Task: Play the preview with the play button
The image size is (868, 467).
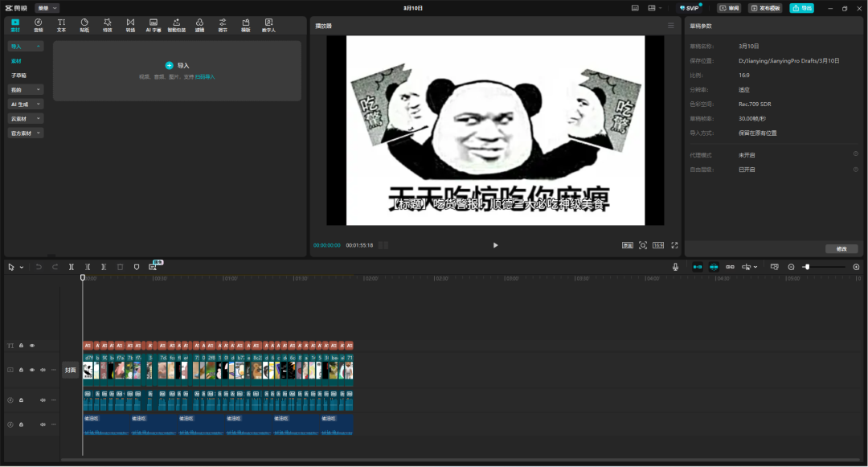Action: (x=495, y=245)
